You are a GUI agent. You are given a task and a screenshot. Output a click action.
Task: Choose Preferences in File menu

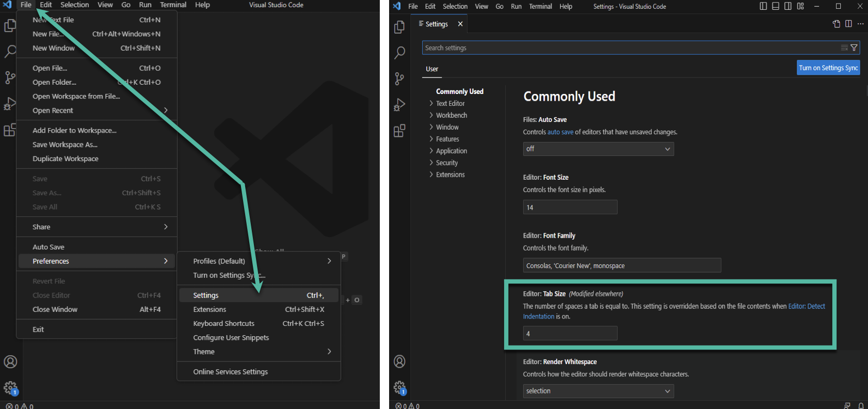pyautogui.click(x=97, y=261)
